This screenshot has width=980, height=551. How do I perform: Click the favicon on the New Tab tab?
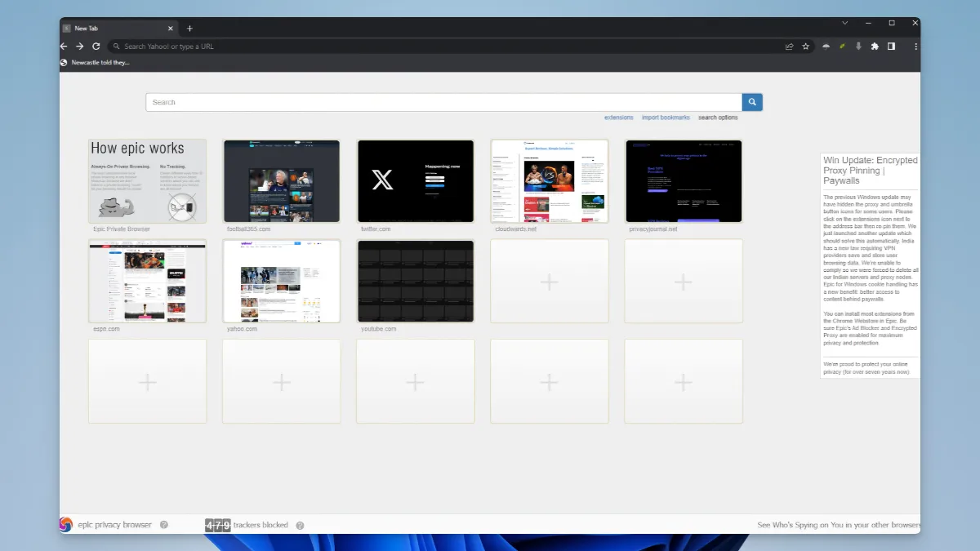tap(67, 29)
